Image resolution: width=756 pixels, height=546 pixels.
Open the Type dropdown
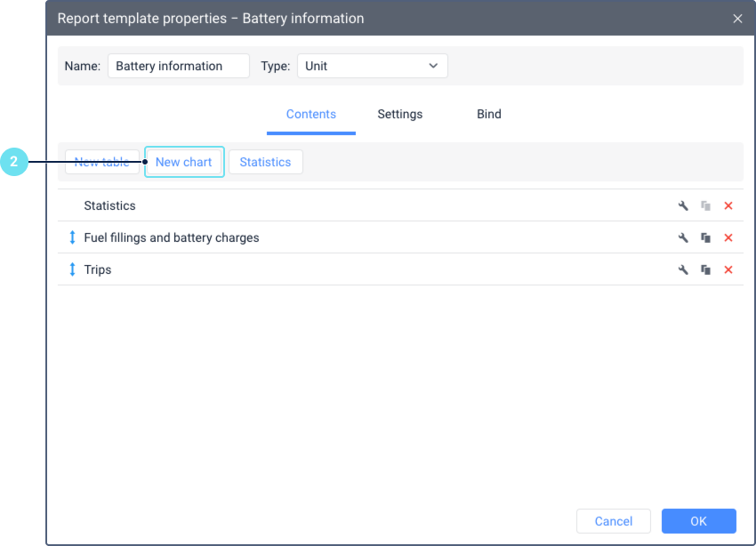[372, 66]
